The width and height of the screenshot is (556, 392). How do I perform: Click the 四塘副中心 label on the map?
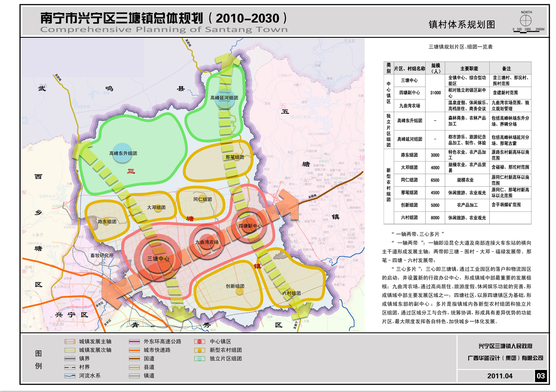[x=250, y=226]
